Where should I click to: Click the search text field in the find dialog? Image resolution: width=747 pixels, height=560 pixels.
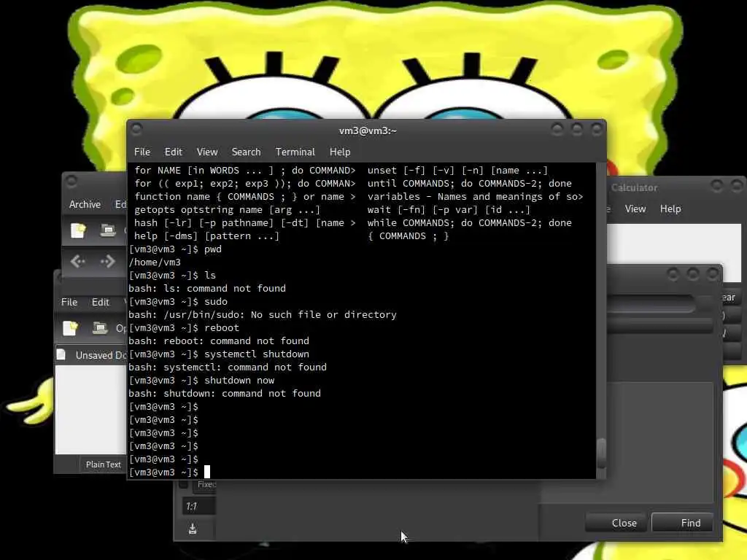(653, 304)
